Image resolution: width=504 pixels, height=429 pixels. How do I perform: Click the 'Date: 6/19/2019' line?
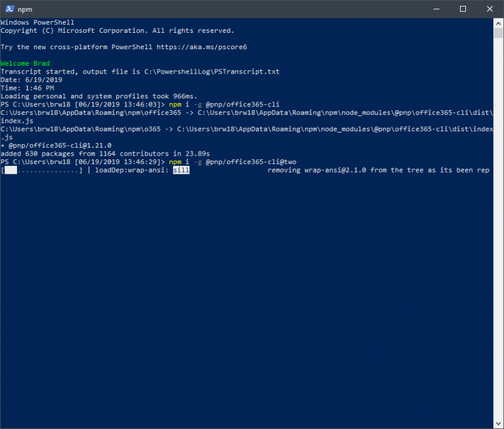click(x=31, y=79)
